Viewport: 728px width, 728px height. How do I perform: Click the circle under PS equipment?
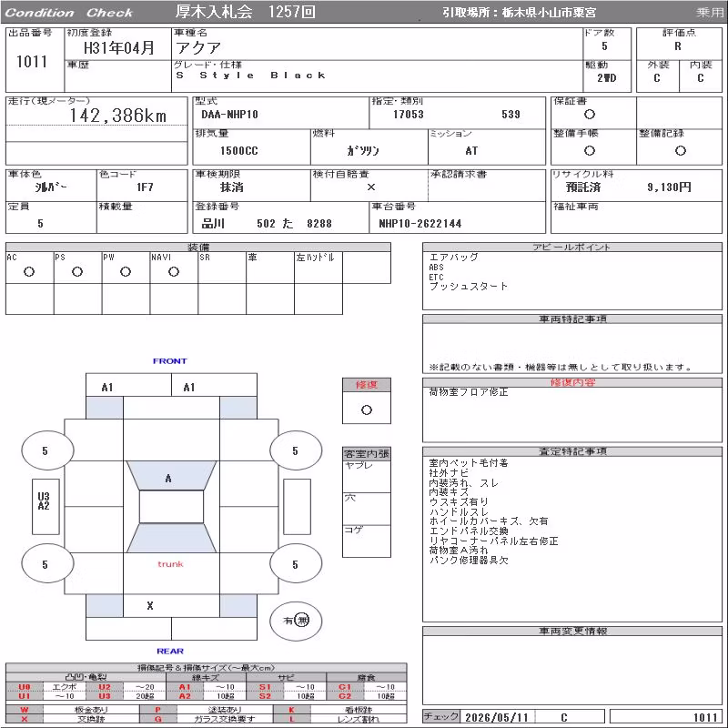point(77,271)
